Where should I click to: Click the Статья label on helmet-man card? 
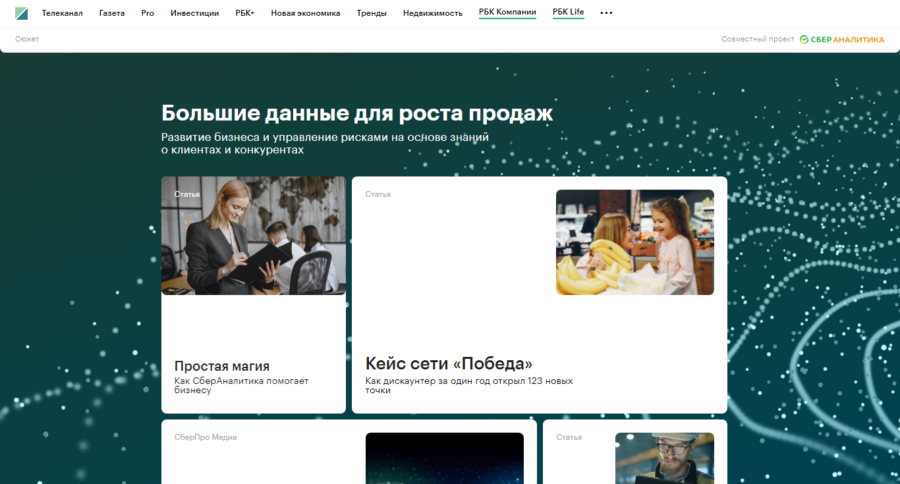569,437
